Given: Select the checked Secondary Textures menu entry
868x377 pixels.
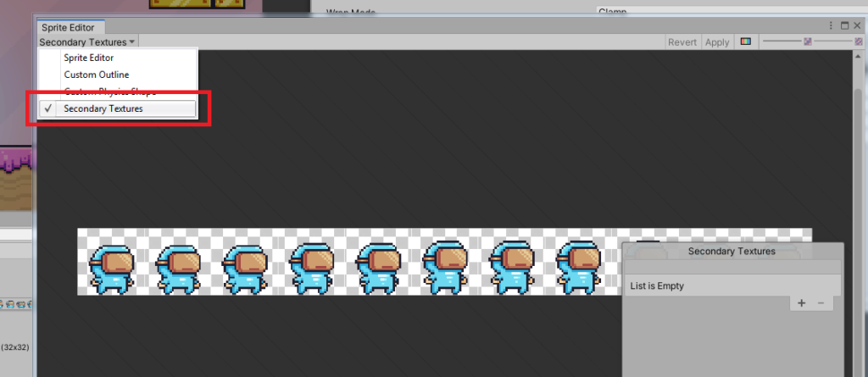Looking at the screenshot, I should pos(116,108).
